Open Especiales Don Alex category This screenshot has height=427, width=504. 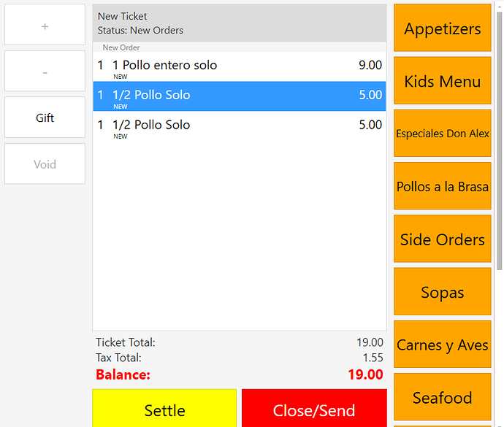pos(443,134)
